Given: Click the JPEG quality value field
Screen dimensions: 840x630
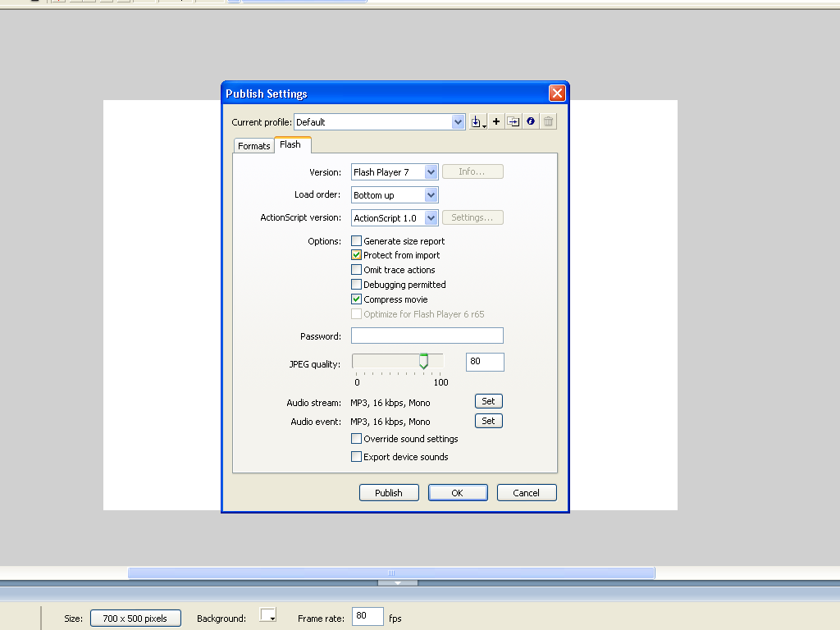Looking at the screenshot, I should 485,362.
